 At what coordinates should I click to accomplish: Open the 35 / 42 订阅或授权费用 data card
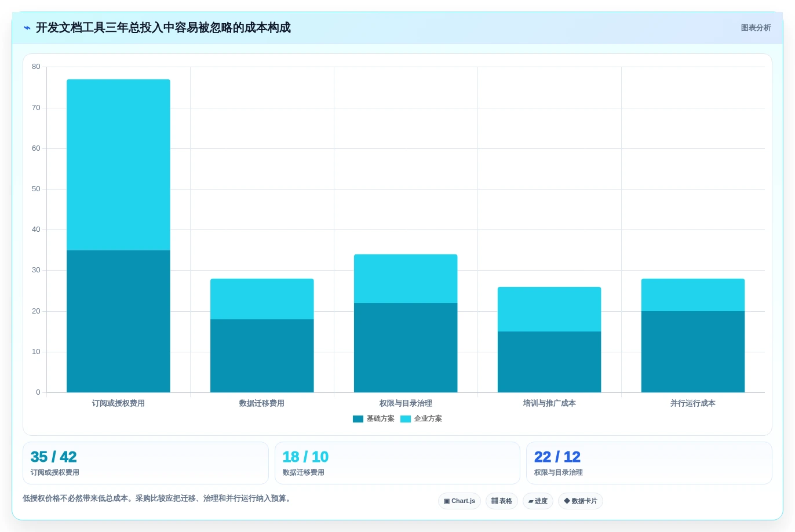(145, 463)
